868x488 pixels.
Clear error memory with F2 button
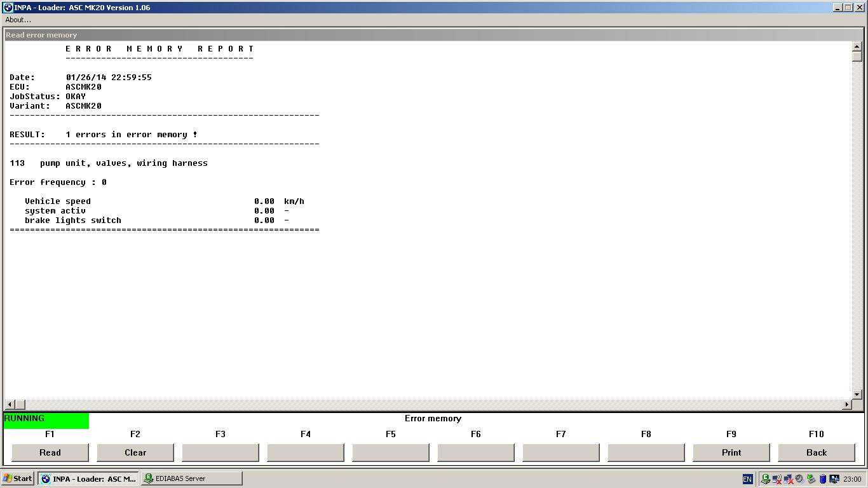pyautogui.click(x=135, y=452)
